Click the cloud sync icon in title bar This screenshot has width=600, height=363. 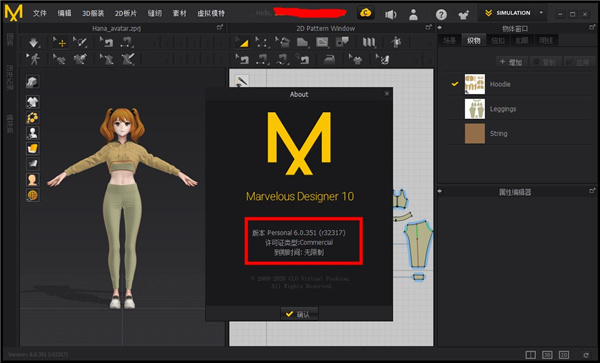(x=365, y=13)
